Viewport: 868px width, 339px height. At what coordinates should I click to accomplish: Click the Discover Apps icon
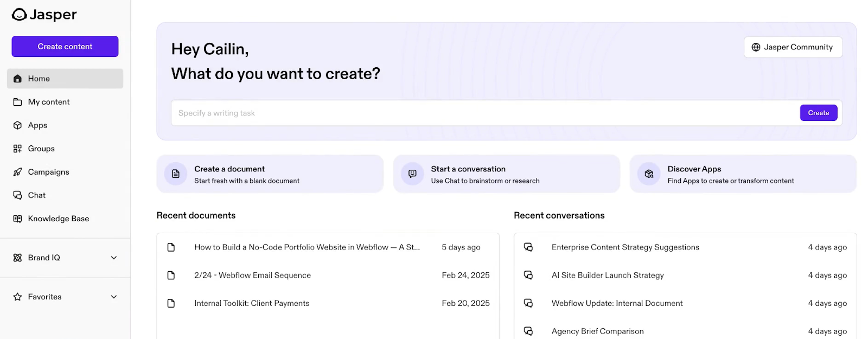[x=649, y=174]
